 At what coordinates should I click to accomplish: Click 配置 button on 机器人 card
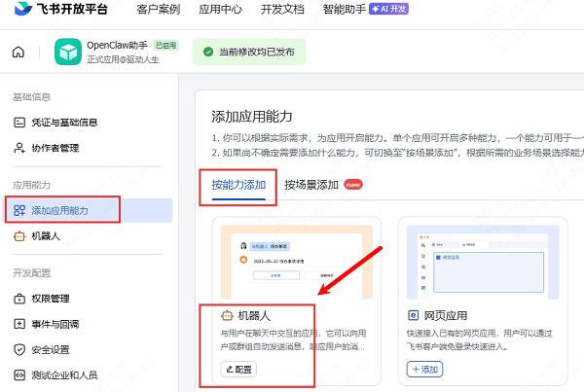point(239,369)
